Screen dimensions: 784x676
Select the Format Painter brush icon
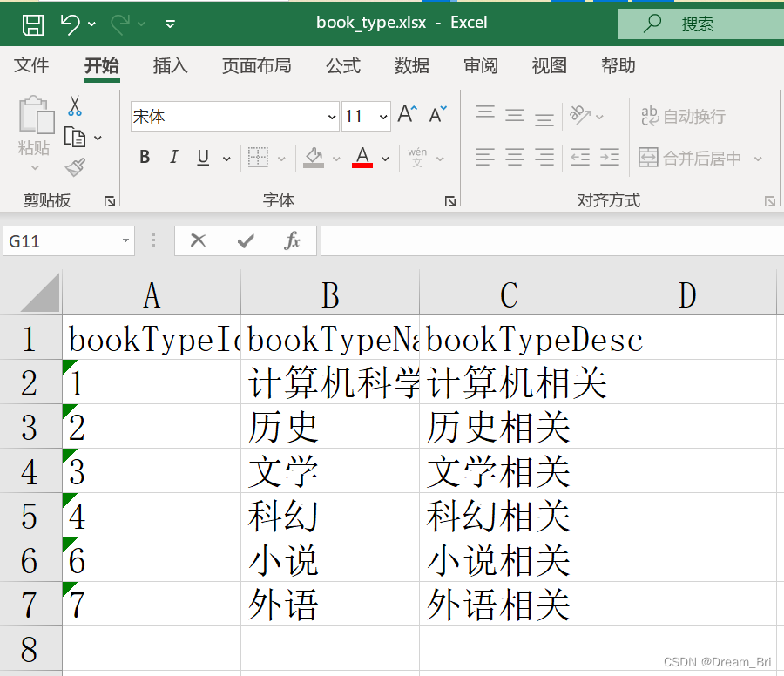pyautogui.click(x=74, y=166)
